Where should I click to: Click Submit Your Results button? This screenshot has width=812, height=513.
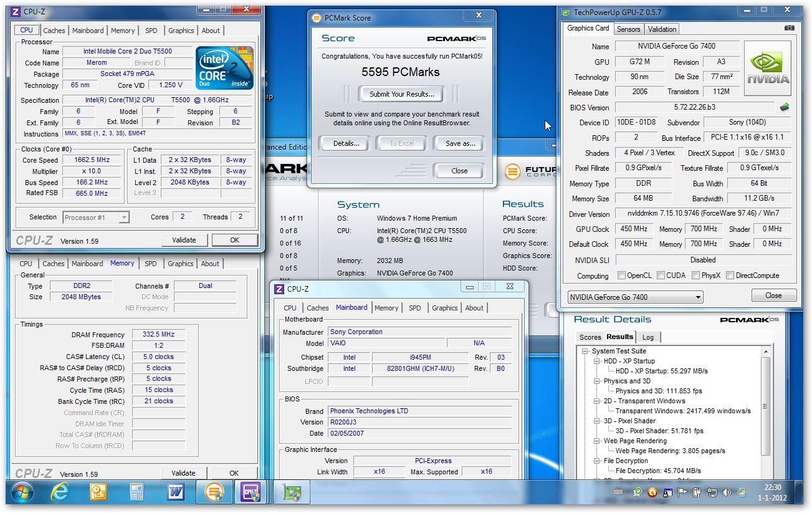(401, 94)
